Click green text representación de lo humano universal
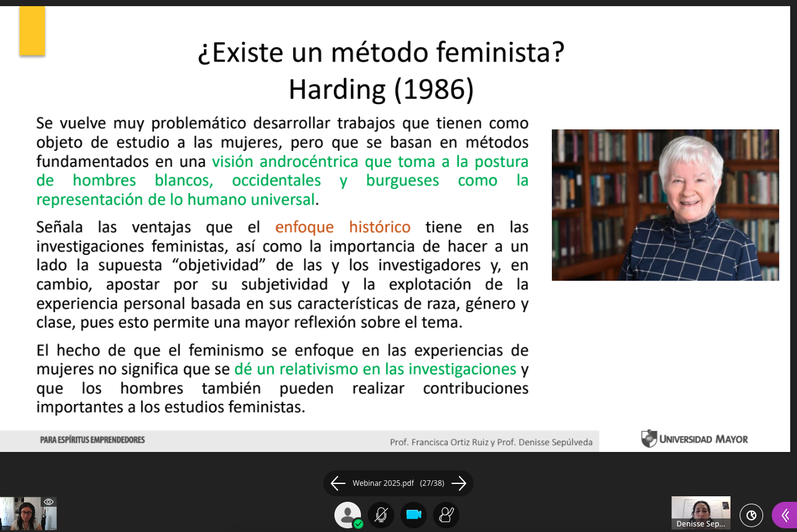The height and width of the screenshot is (532, 797). (x=176, y=199)
